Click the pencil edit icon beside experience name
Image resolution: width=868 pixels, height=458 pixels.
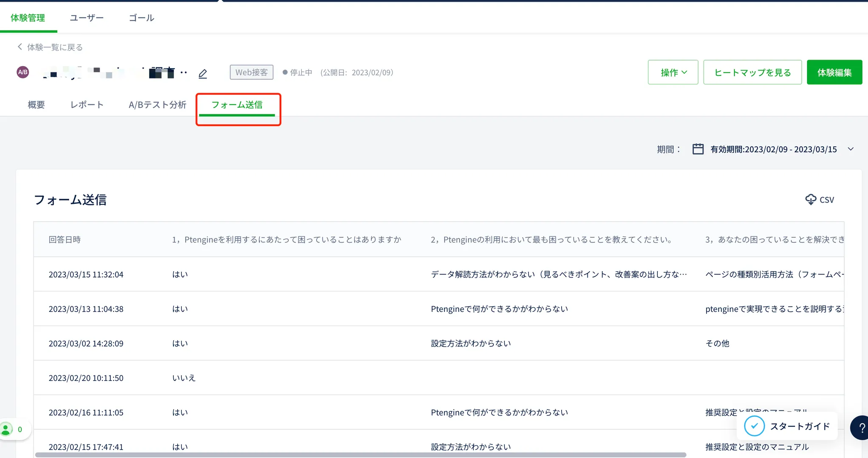[x=203, y=74]
